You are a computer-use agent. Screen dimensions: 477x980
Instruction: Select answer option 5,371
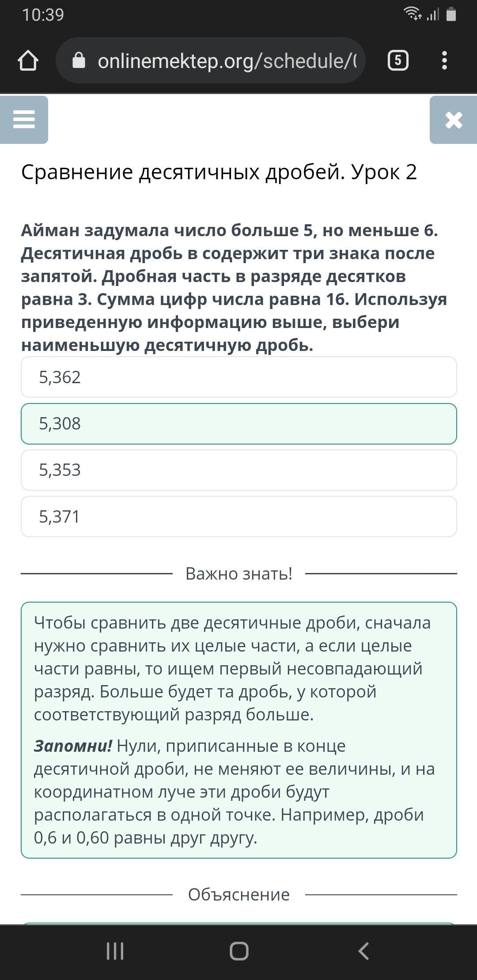pos(239,516)
